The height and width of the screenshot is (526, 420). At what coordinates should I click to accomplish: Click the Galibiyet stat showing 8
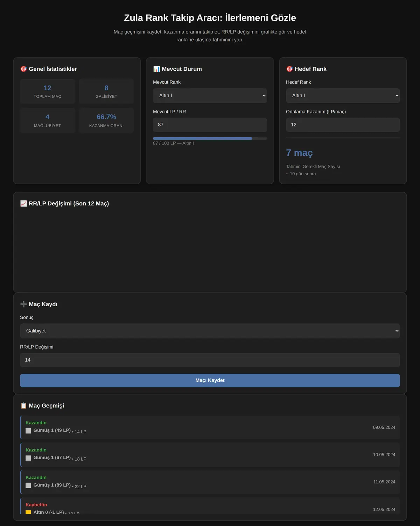[x=106, y=91]
